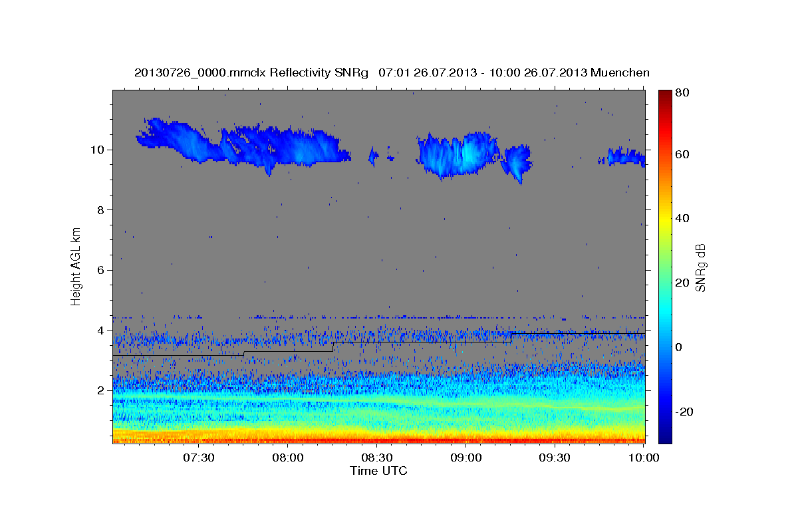Screen dimensions: 798x532
Task: Click the cirrus cloud near 09:00 at 10 km
Action: [458, 156]
